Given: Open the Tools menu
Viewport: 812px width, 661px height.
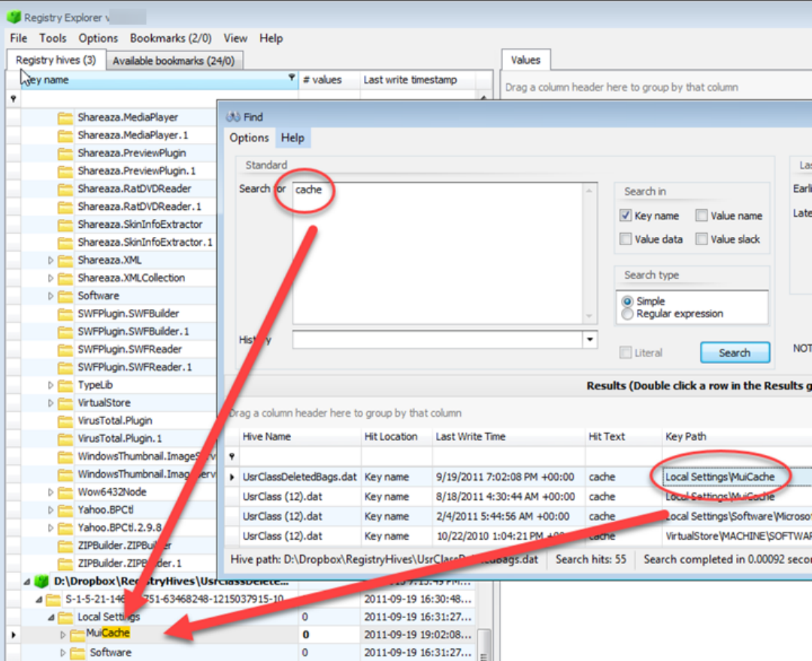Looking at the screenshot, I should pyautogui.click(x=53, y=38).
